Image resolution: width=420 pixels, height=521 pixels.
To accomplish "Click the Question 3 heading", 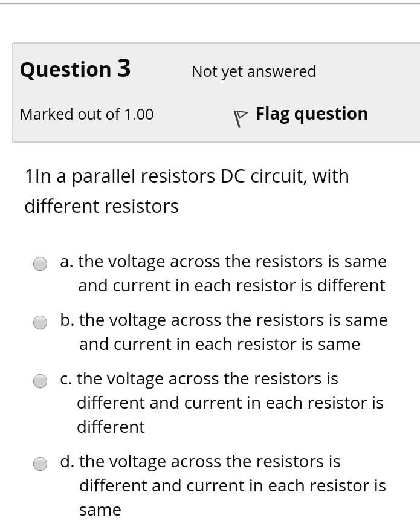I will pos(74,70).
